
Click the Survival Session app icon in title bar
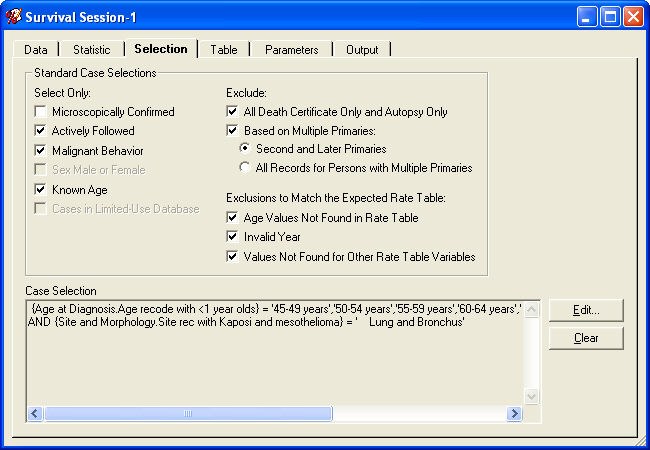click(x=14, y=16)
